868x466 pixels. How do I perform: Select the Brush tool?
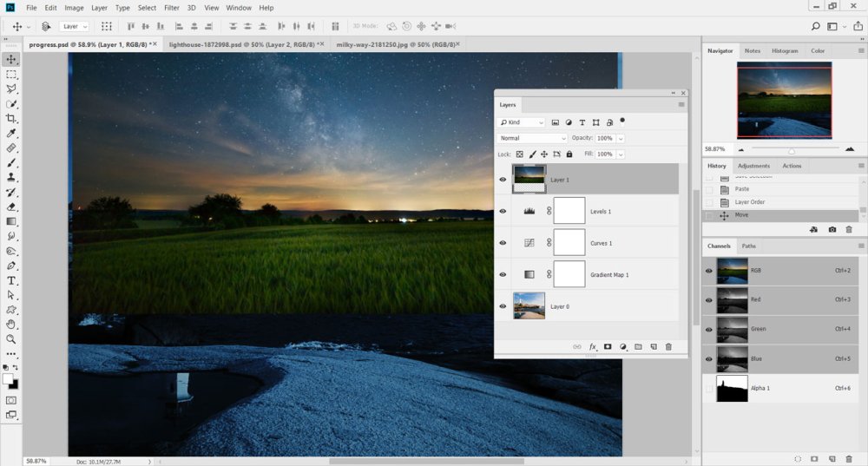(x=11, y=163)
